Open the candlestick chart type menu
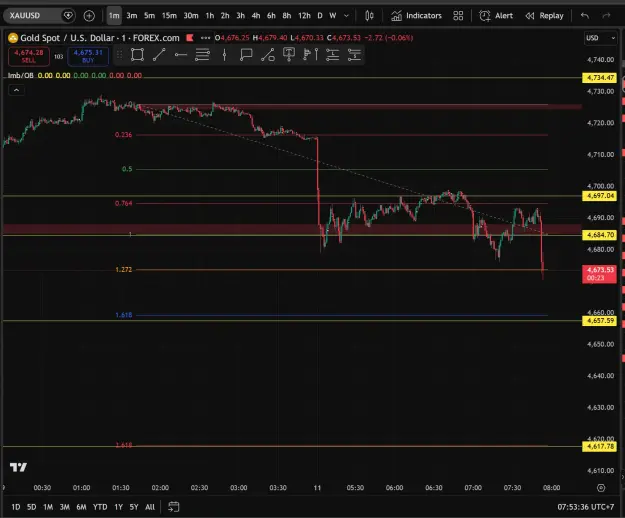The width and height of the screenshot is (625, 518). coord(369,16)
